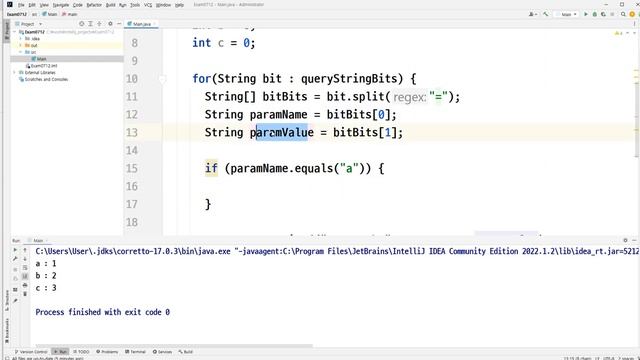Hide the Project tool window
This screenshot has width=640, height=360.
[x=119, y=24]
